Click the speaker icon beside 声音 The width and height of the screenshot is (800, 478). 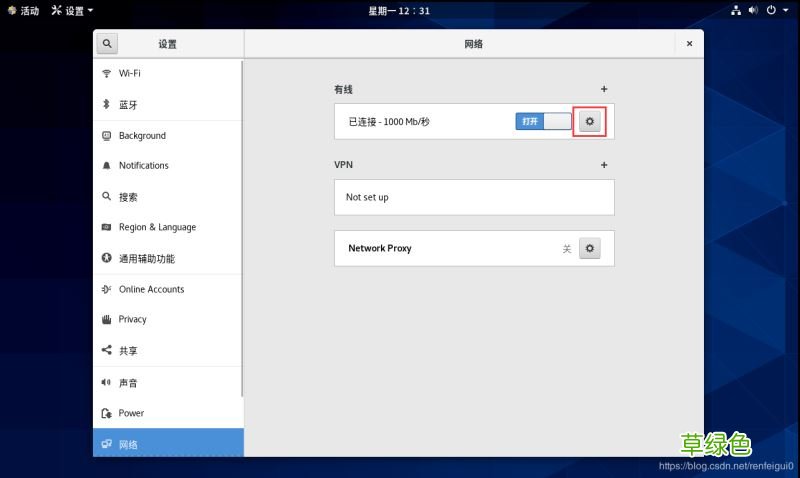click(106, 382)
